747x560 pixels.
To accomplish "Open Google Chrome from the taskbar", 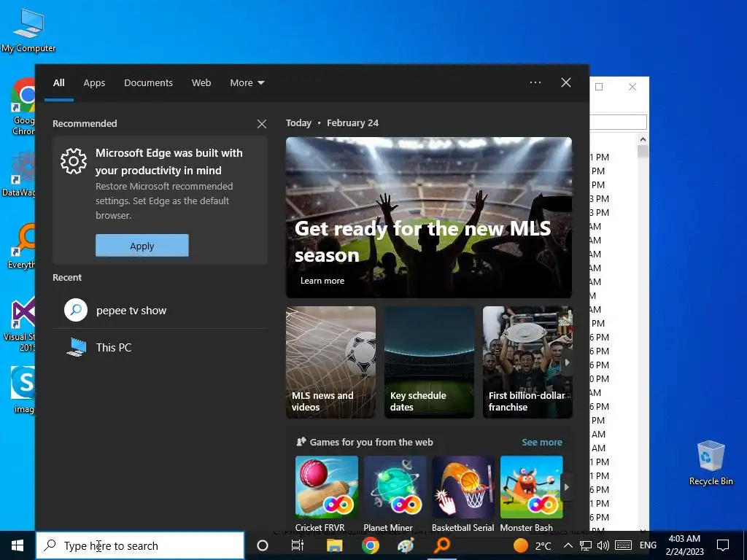I will pos(370,545).
